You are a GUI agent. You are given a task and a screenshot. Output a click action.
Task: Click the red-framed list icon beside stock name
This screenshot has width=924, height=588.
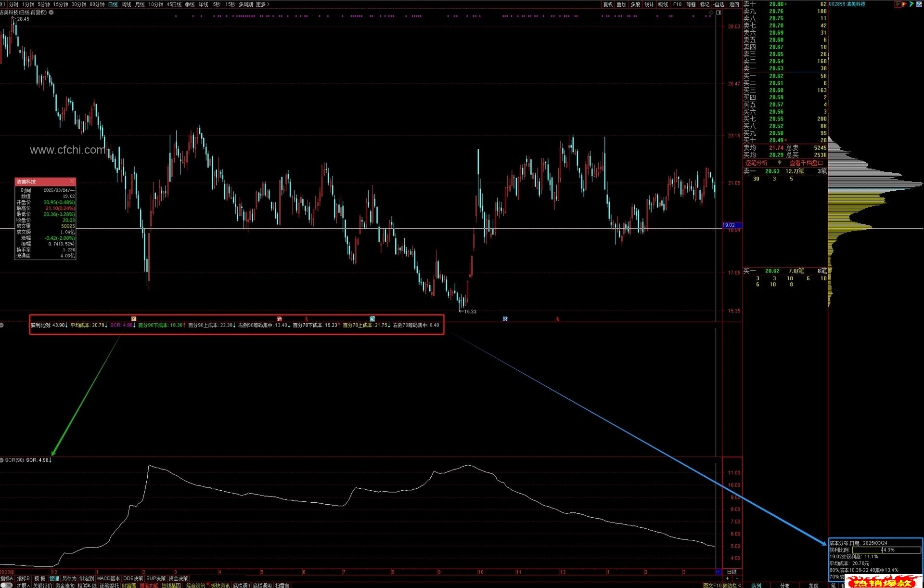pos(898,4)
